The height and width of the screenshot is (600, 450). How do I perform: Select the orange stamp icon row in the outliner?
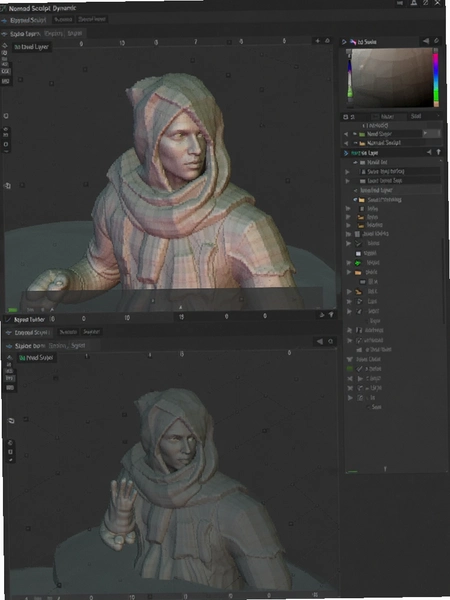(365, 292)
